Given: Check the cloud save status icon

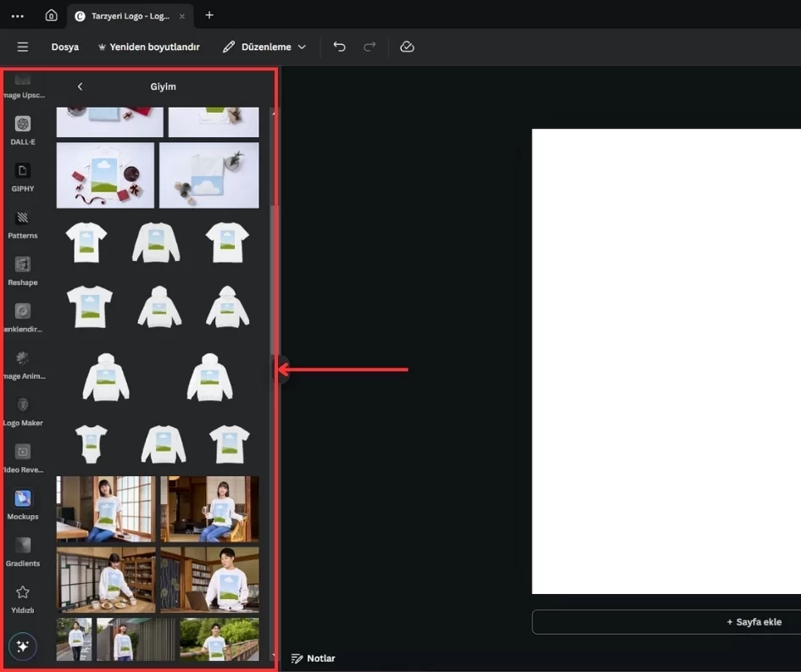Looking at the screenshot, I should pyautogui.click(x=407, y=47).
